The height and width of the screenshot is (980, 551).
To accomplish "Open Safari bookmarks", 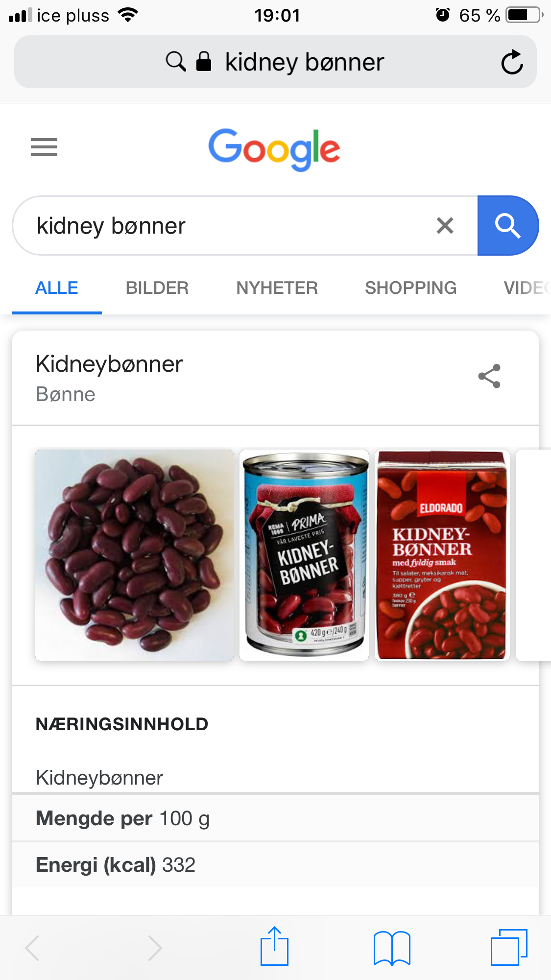I will (392, 948).
